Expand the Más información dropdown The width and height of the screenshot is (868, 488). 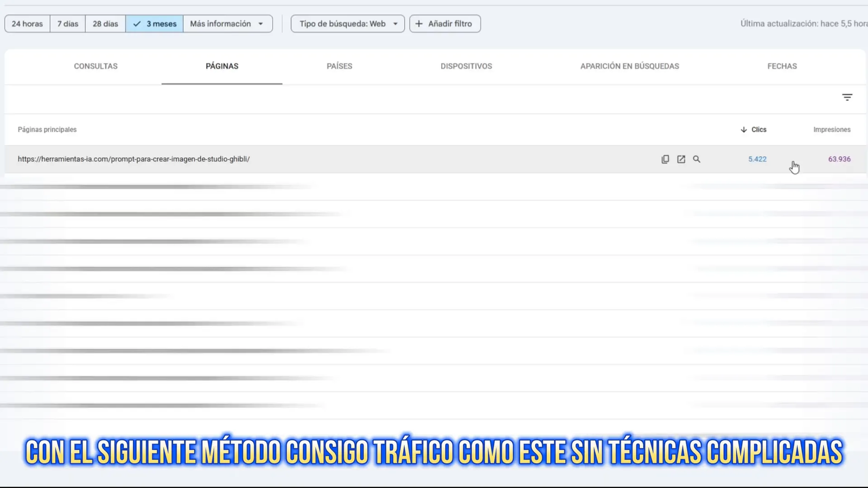pyautogui.click(x=227, y=24)
